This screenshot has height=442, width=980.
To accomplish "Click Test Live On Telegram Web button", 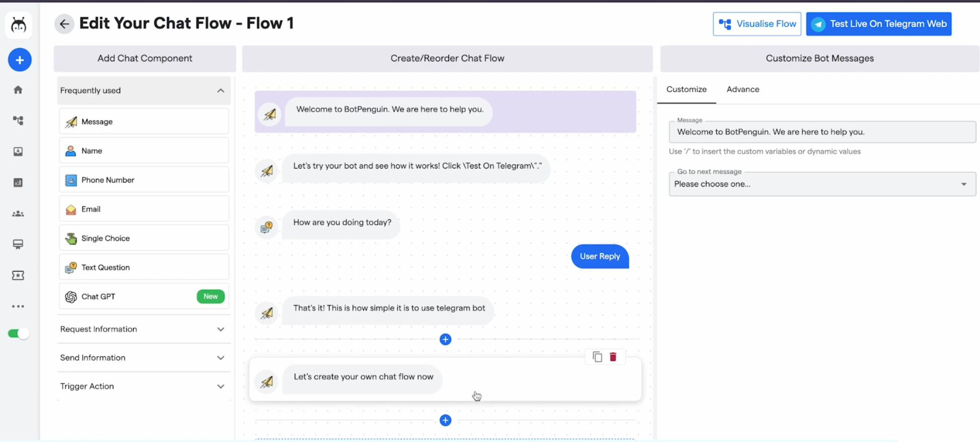I will [x=879, y=24].
